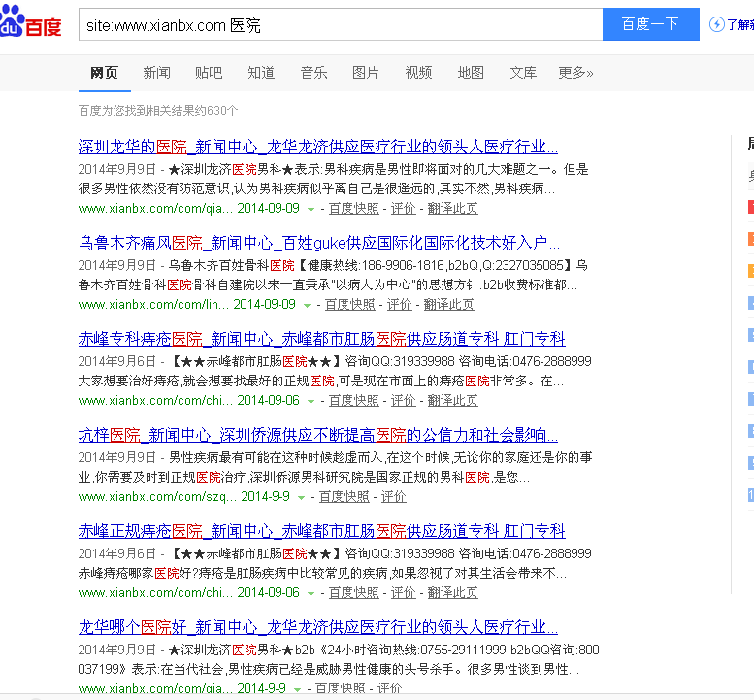Open result 乌鲁木齐痛风医院_新闻中心
This screenshot has width=754, height=700.
click(x=319, y=243)
